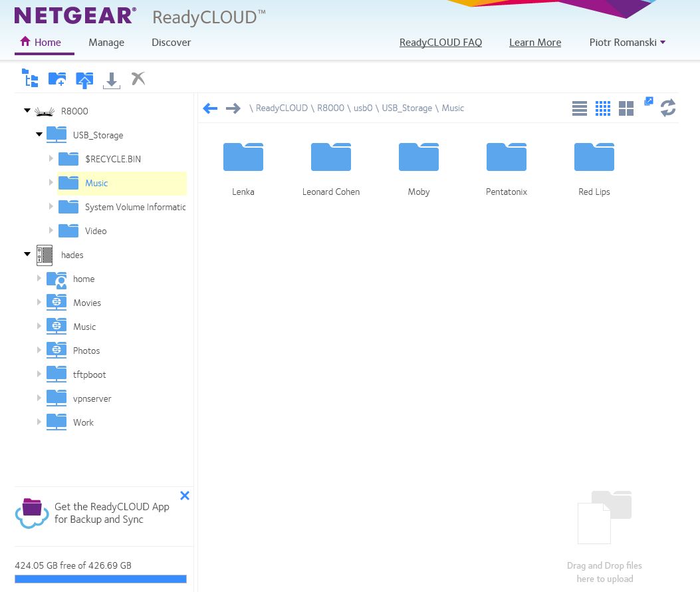
Task: Select the tftpboot folder in tree
Action: 89,375
